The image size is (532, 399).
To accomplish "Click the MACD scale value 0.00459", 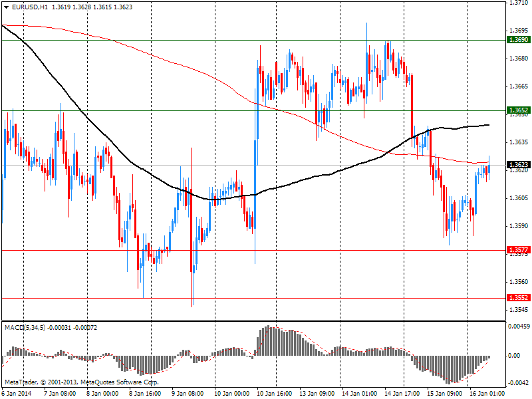I will tap(519, 327).
